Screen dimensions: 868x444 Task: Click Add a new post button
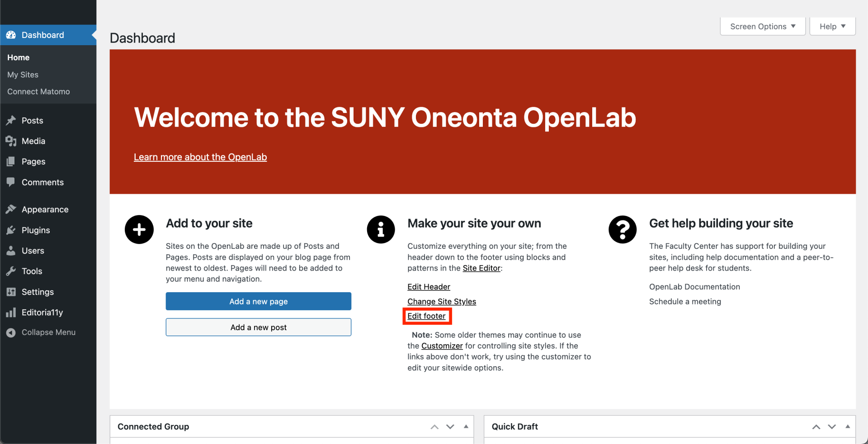(x=258, y=327)
